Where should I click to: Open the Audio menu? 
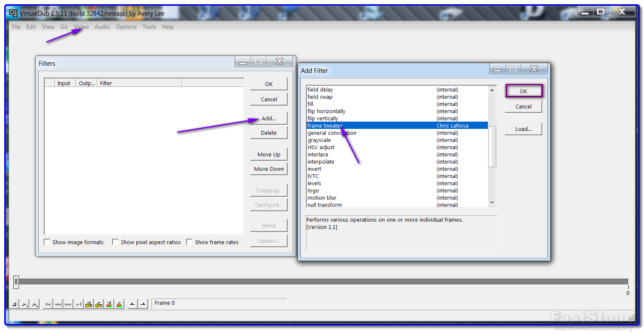(x=102, y=27)
